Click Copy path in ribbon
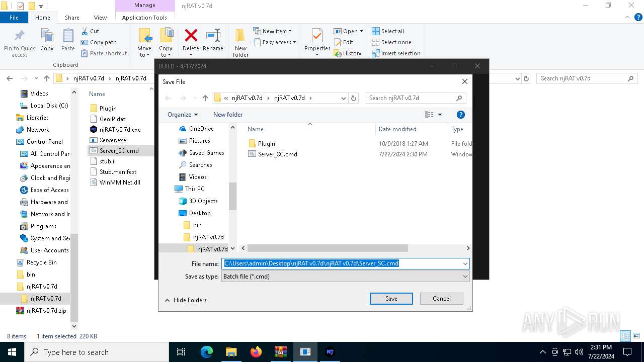This screenshot has height=362, width=644. 99,42
